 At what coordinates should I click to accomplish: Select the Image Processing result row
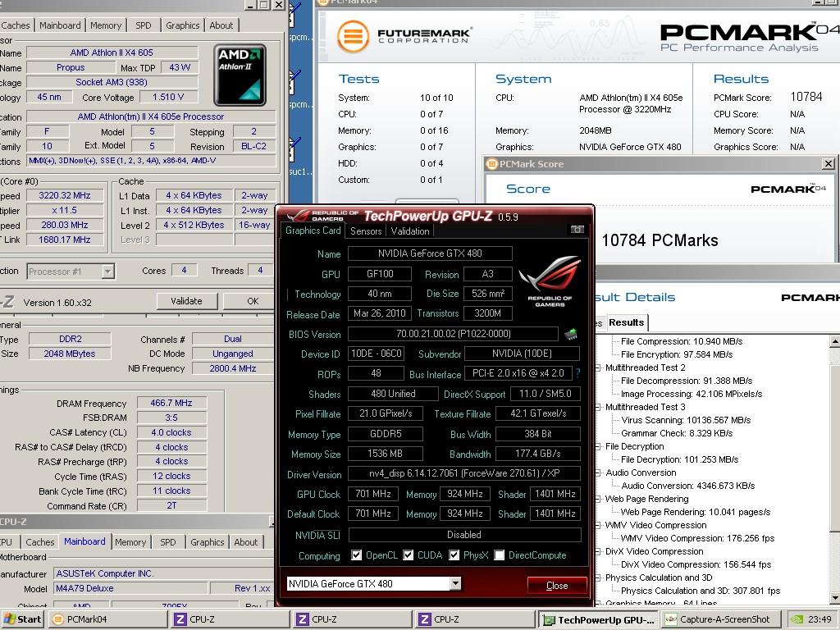pos(691,394)
